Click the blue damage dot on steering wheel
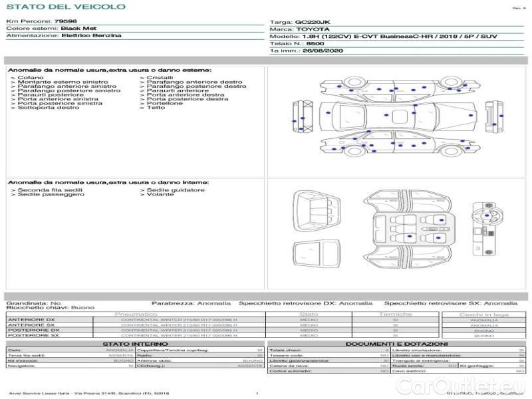The width and height of the screenshot is (532, 399). [487, 215]
